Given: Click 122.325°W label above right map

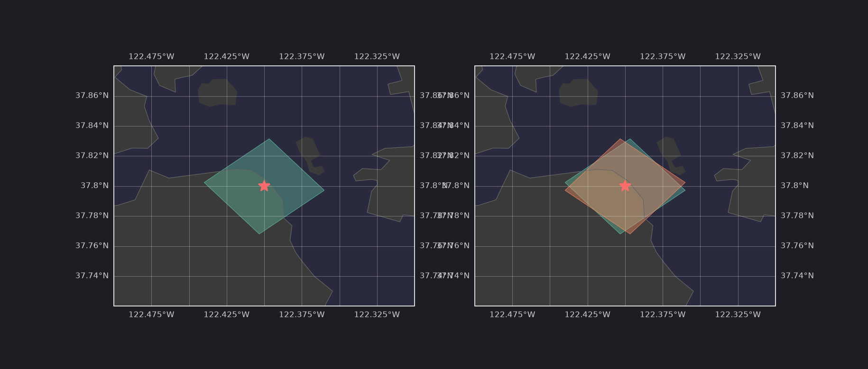Looking at the screenshot, I should pos(738,57).
